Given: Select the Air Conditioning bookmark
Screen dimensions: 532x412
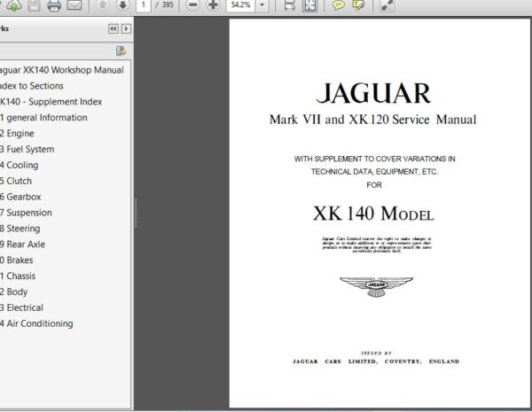Looking at the screenshot, I should coord(36,323).
